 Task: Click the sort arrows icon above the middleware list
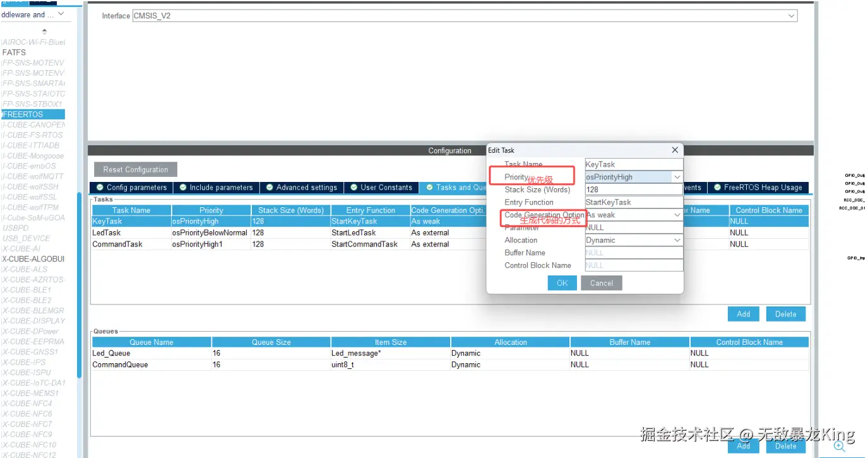(44, 31)
